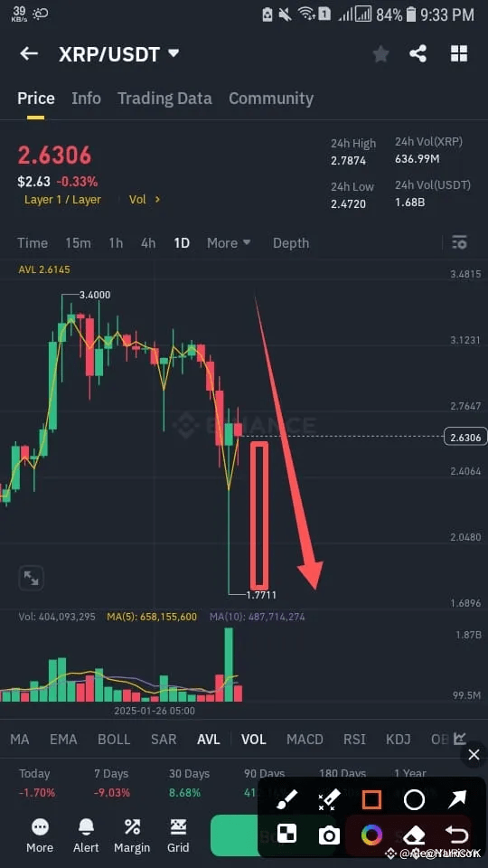Switch to the Trading Data tab
Viewport: 488px width, 868px height.
pos(164,99)
